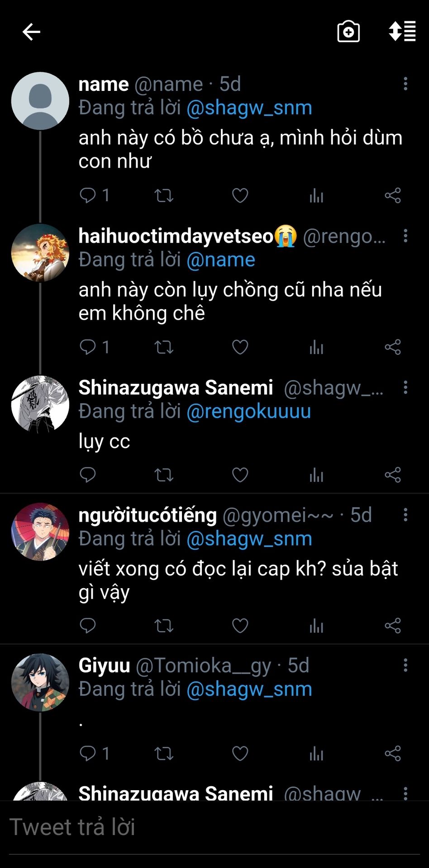This screenshot has width=429, height=868.
Task: Like nguờitucótiếng's tweet
Action: point(240,626)
